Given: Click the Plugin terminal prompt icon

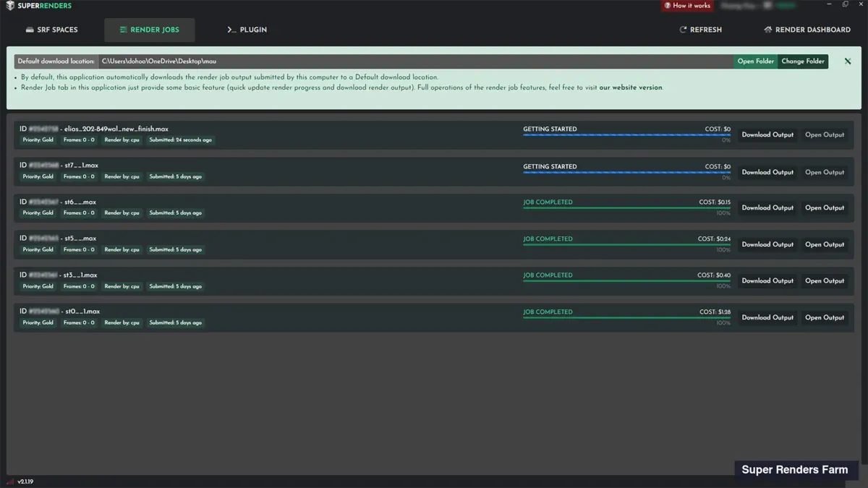Looking at the screenshot, I should click(x=231, y=30).
